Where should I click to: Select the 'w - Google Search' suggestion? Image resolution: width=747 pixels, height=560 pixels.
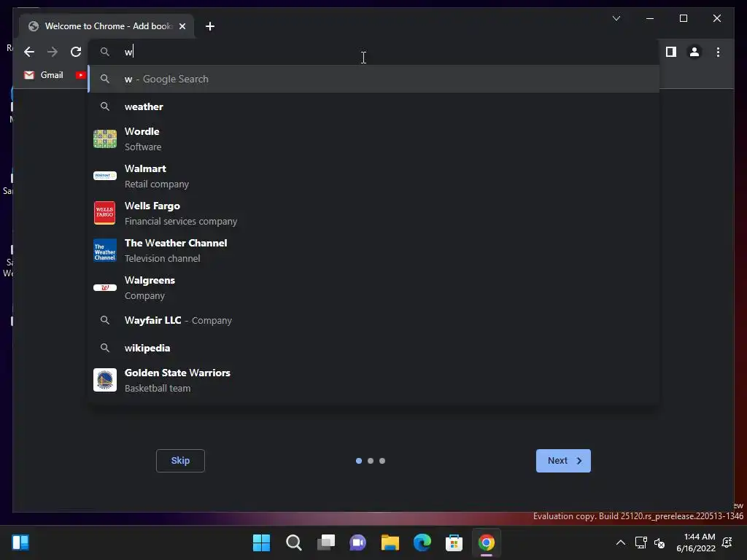[373, 79]
